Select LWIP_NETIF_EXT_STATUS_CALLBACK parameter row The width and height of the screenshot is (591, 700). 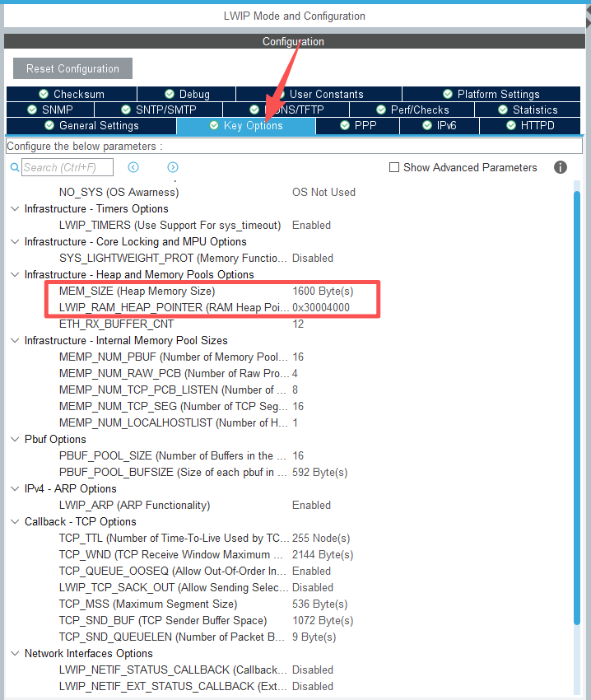coord(197,687)
